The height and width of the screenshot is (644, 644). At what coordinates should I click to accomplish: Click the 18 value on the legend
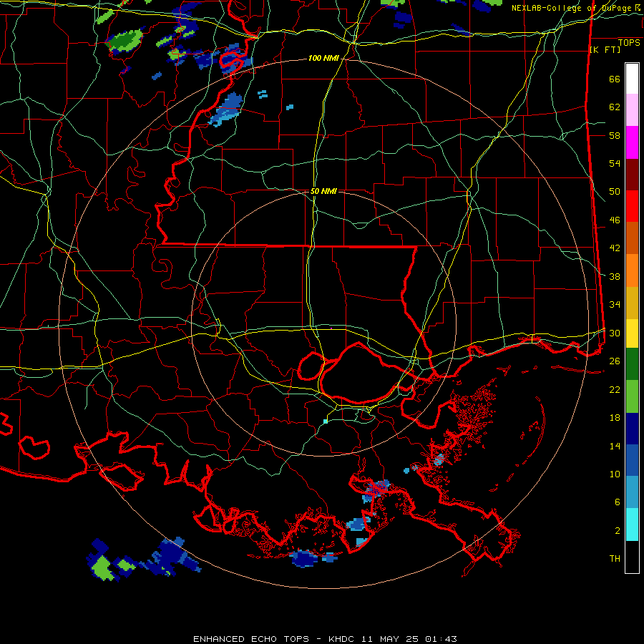[x=615, y=418]
